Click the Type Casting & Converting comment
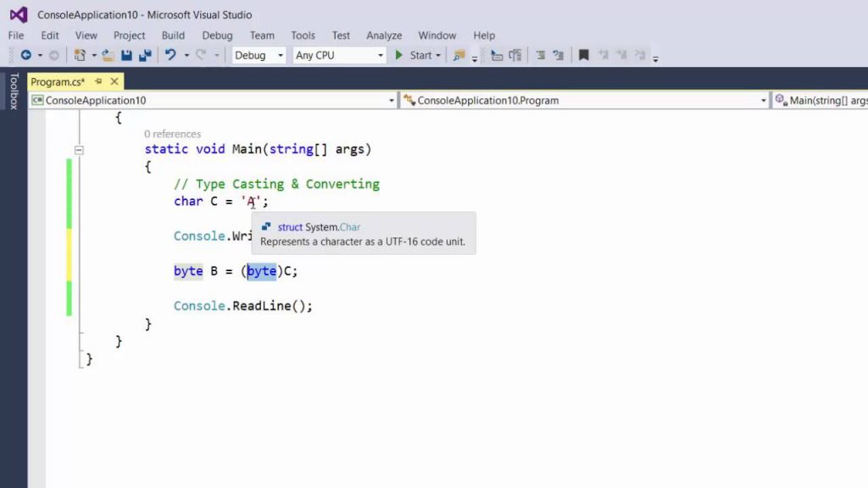The image size is (868, 488). pyautogui.click(x=277, y=184)
